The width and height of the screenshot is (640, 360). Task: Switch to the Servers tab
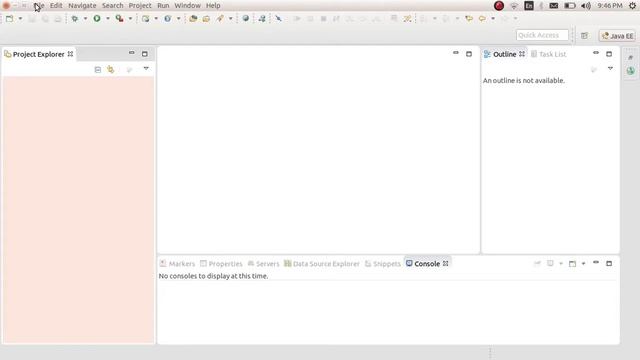pyautogui.click(x=263, y=264)
